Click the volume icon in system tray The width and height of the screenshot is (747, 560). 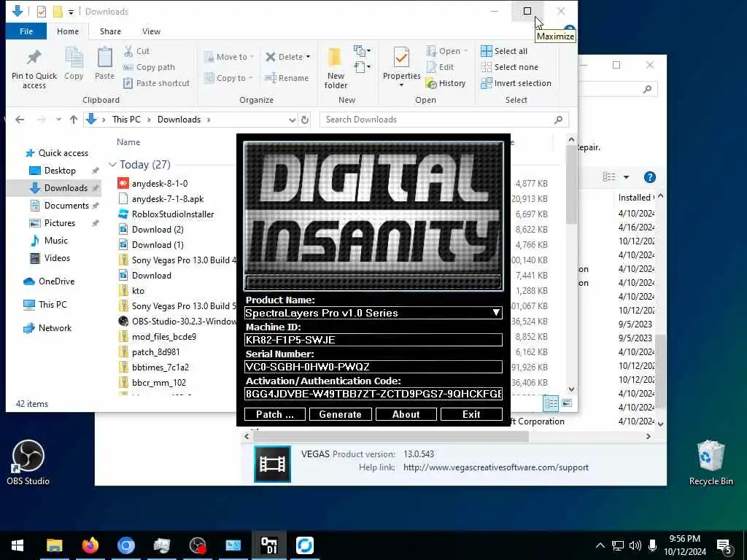click(x=635, y=545)
